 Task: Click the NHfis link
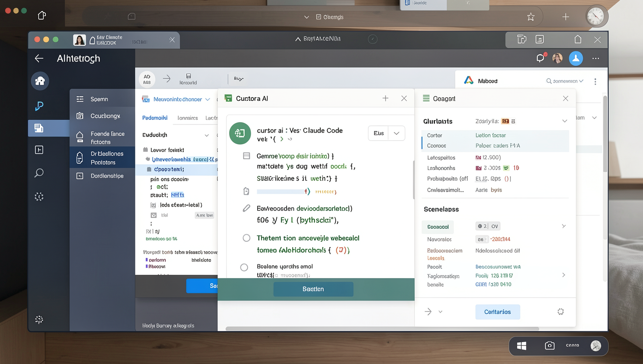click(x=178, y=195)
